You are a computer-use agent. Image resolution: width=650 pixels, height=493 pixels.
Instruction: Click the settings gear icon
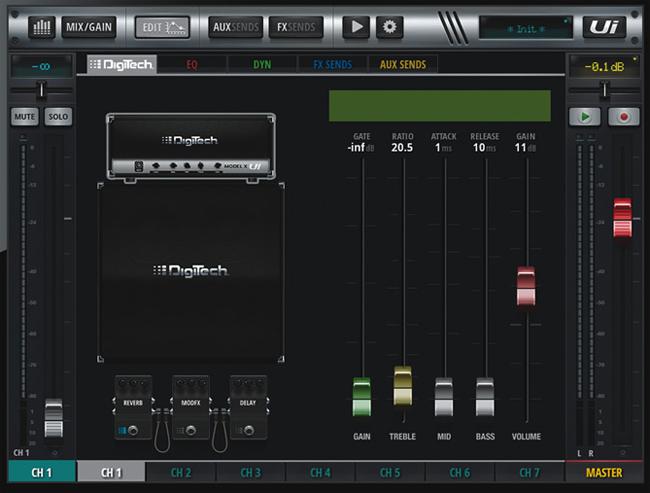pyautogui.click(x=388, y=27)
